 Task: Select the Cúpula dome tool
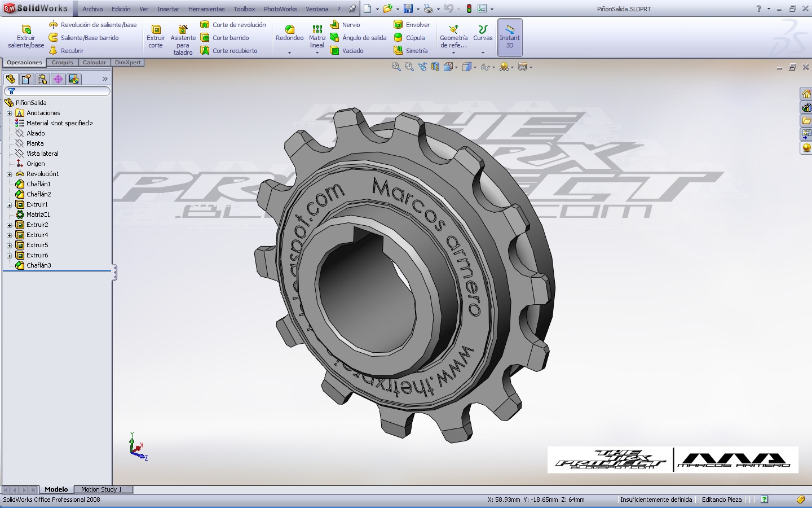pos(409,38)
